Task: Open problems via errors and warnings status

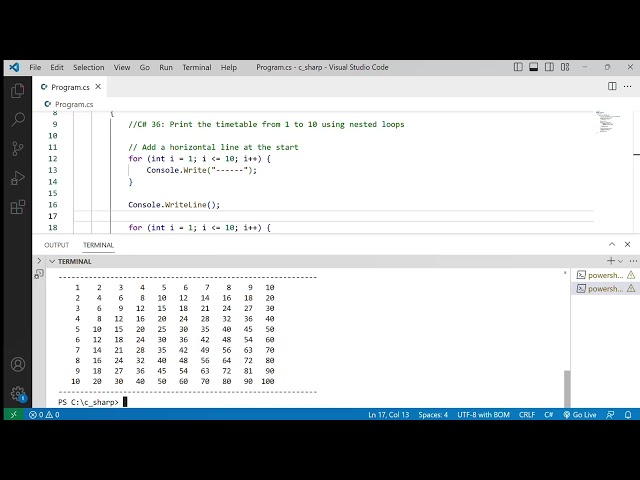Action: click(44, 415)
